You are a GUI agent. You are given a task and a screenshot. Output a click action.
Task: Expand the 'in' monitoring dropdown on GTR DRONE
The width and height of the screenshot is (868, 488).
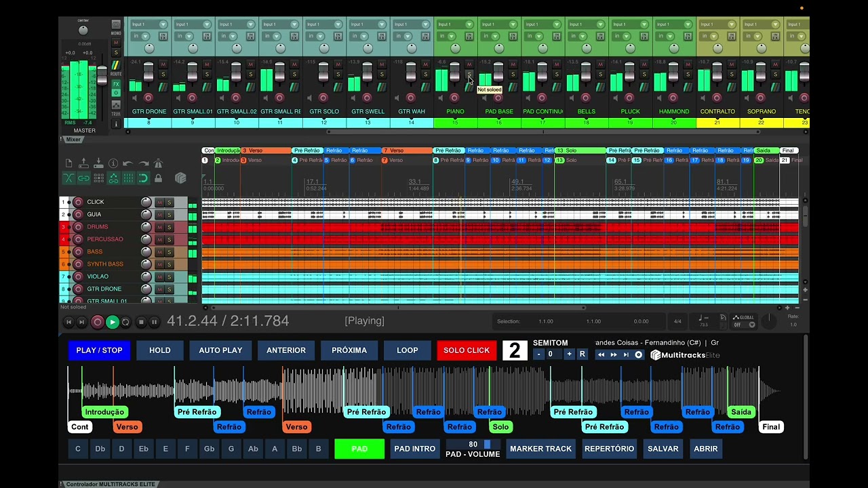click(140, 36)
